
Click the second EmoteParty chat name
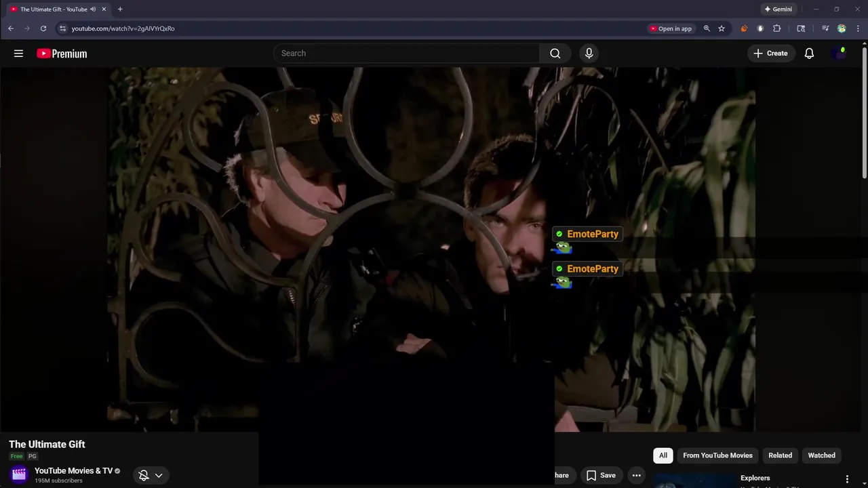coord(593,268)
